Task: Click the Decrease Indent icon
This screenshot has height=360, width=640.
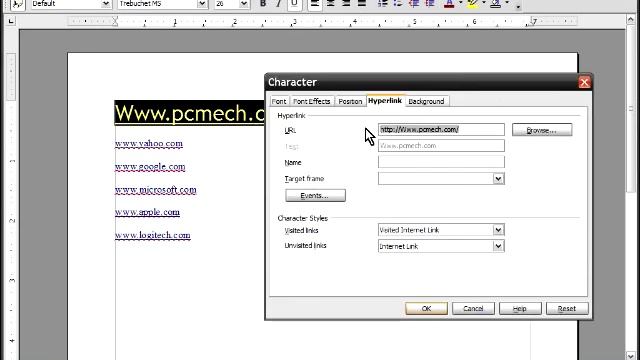Action: (x=414, y=4)
